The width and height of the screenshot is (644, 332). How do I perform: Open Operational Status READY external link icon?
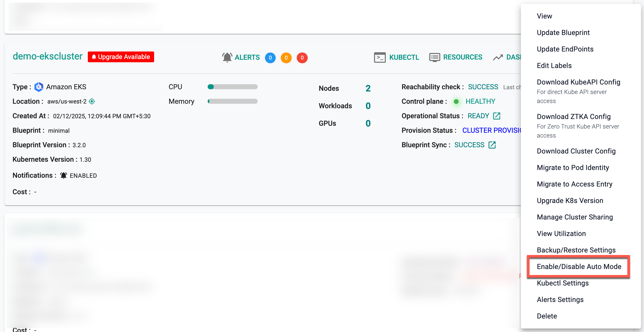[x=497, y=116]
